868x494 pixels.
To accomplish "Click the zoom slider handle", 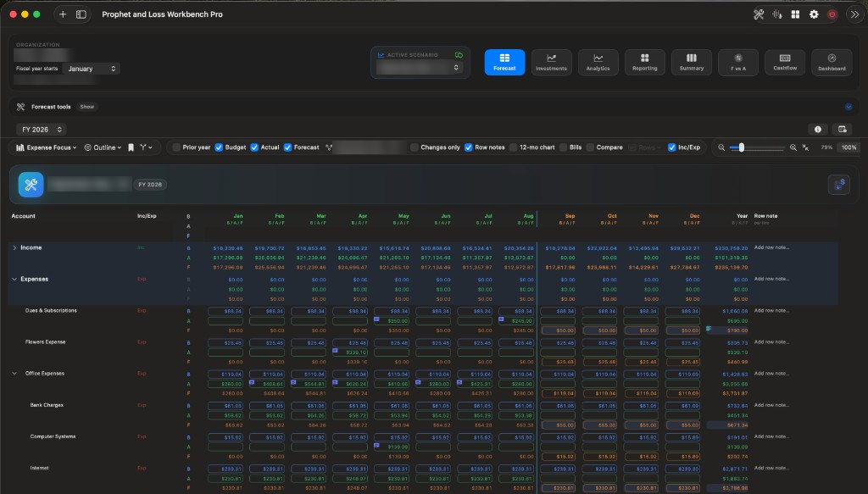I will (741, 147).
